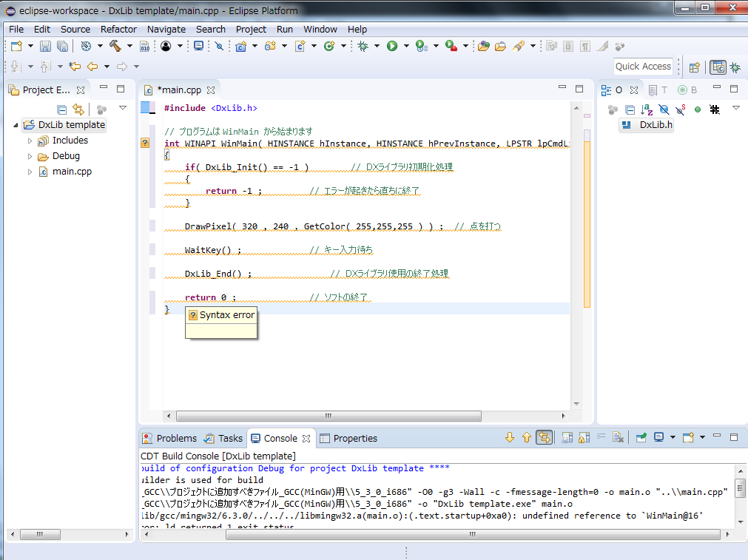Image resolution: width=748 pixels, height=560 pixels.
Task: Select main.cpp in Project Explorer
Action: [x=72, y=172]
